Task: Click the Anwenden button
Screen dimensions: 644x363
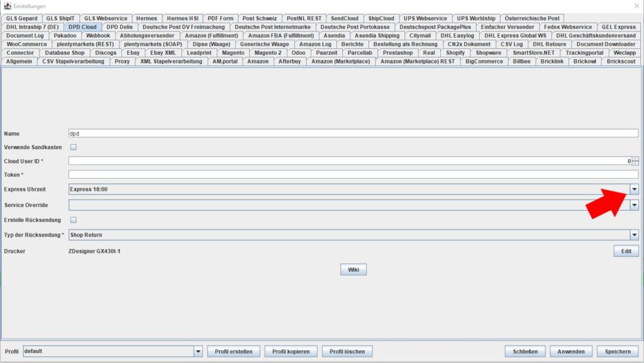Action: (x=571, y=352)
